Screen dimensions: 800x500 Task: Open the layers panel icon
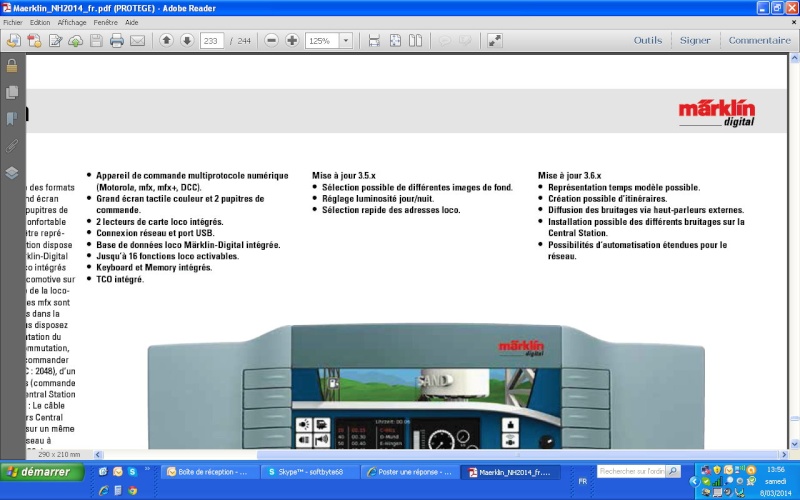click(12, 172)
